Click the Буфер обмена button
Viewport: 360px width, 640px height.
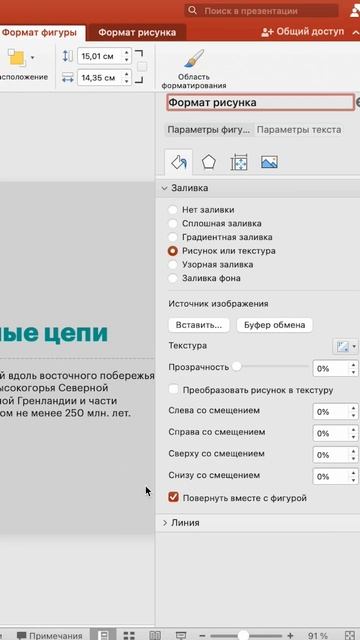[x=274, y=325]
